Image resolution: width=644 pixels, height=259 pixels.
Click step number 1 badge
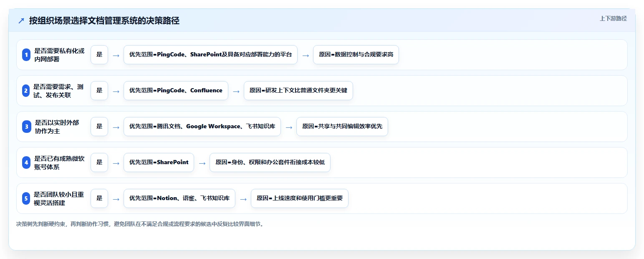coord(26,55)
